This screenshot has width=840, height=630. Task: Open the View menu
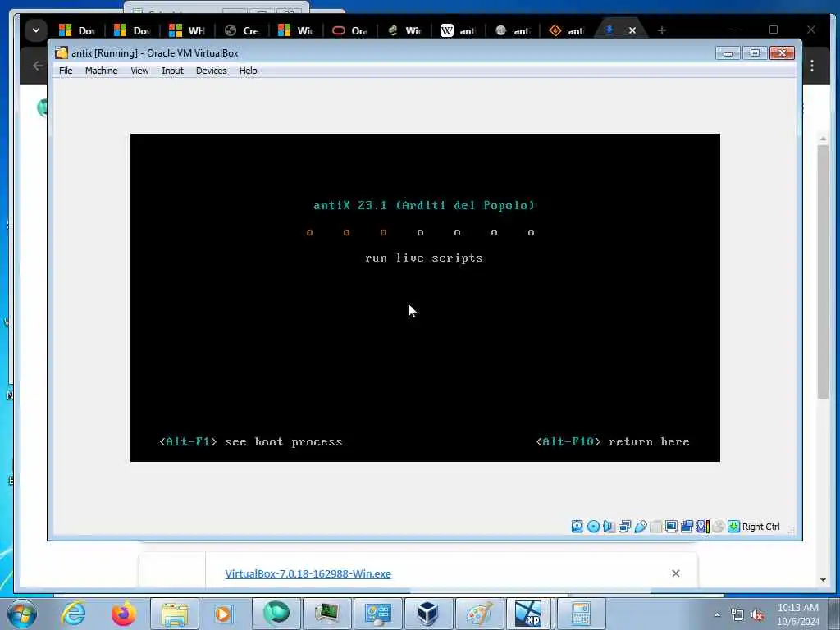[139, 71]
